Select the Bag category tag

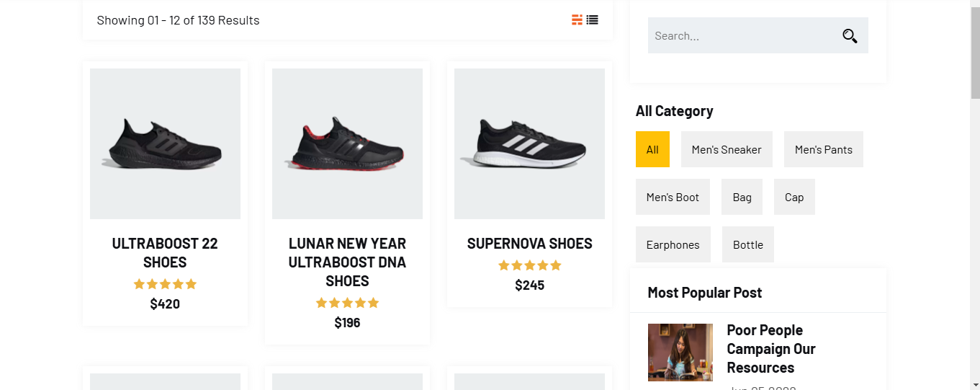tap(742, 197)
